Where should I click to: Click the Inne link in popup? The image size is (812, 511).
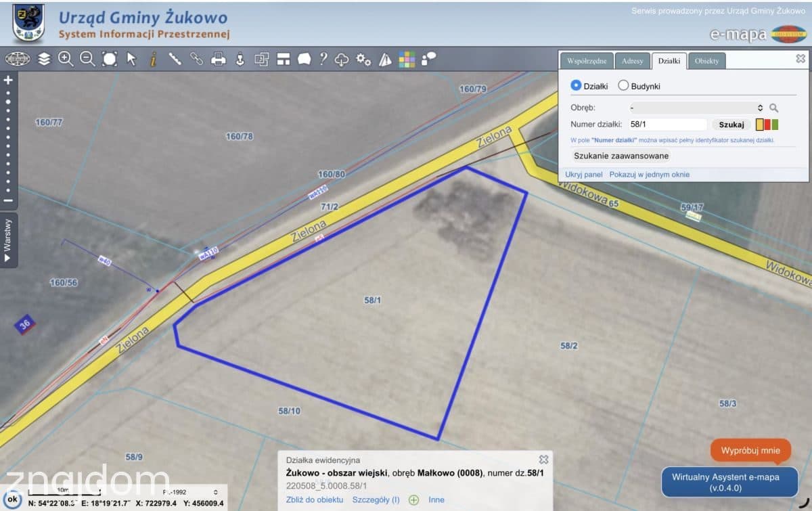(x=436, y=499)
